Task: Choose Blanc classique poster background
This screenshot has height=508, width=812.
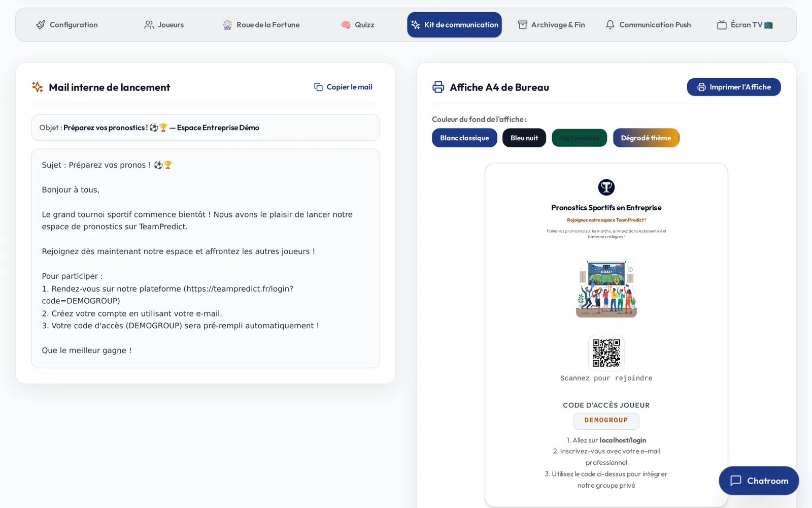Action: (464, 138)
